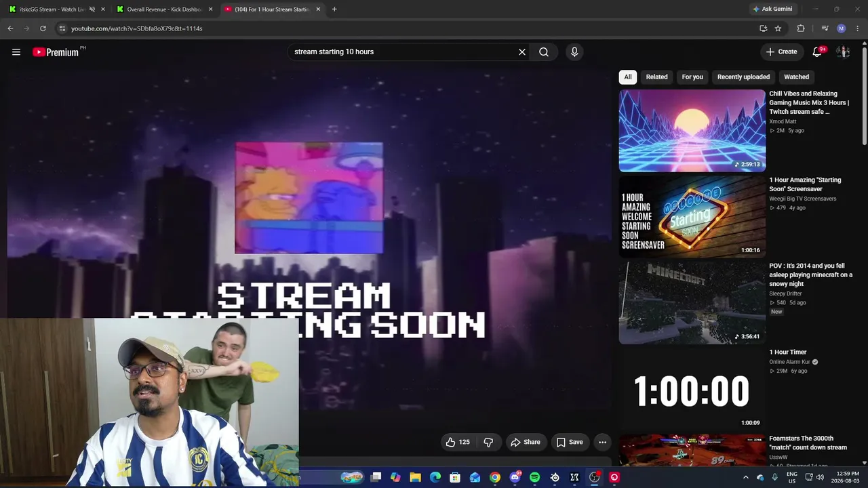Open the tray microphone indicator
Screen dimensions: 868x488
(x=774, y=477)
